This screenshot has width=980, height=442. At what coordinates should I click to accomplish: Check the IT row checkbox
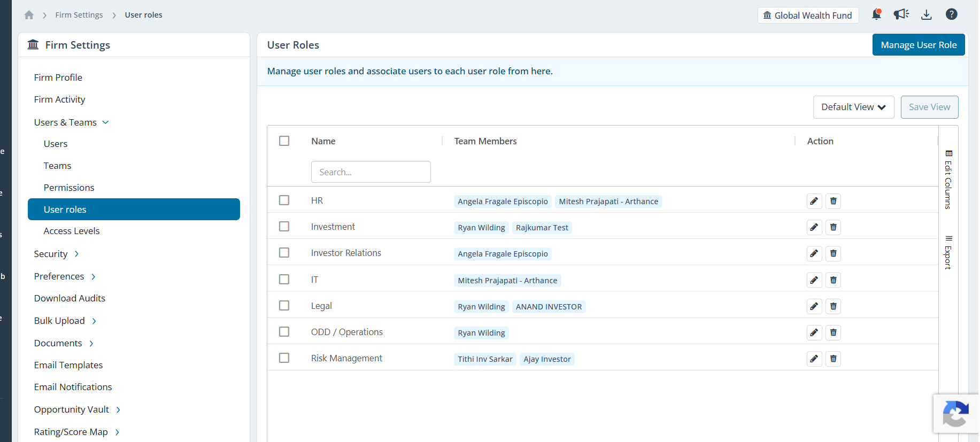click(284, 279)
